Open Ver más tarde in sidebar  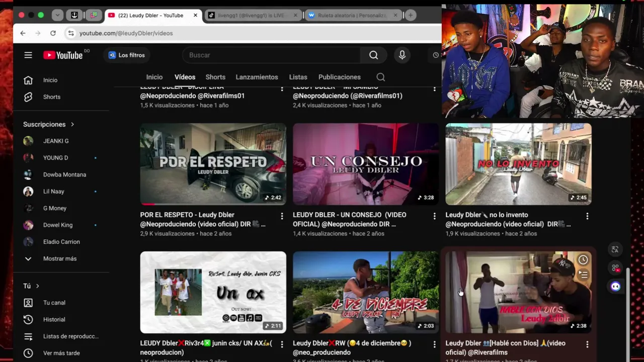tap(61, 353)
